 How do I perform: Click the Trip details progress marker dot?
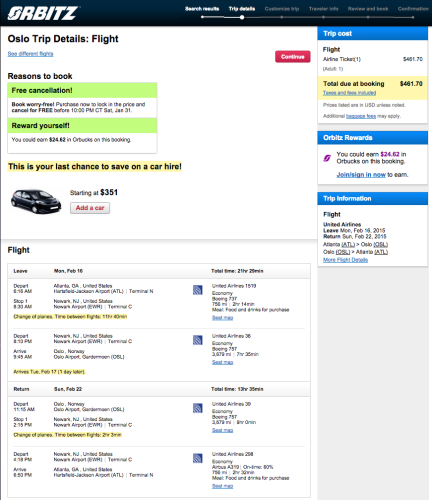242,17
